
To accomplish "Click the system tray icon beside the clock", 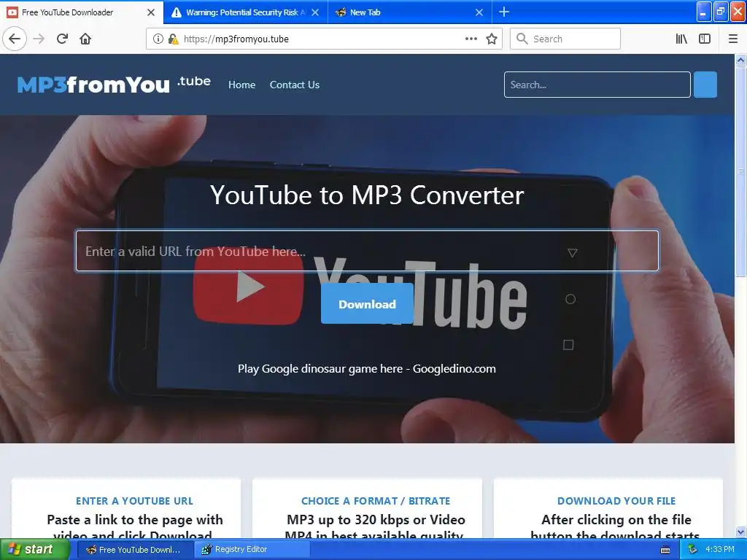I will (x=692, y=550).
